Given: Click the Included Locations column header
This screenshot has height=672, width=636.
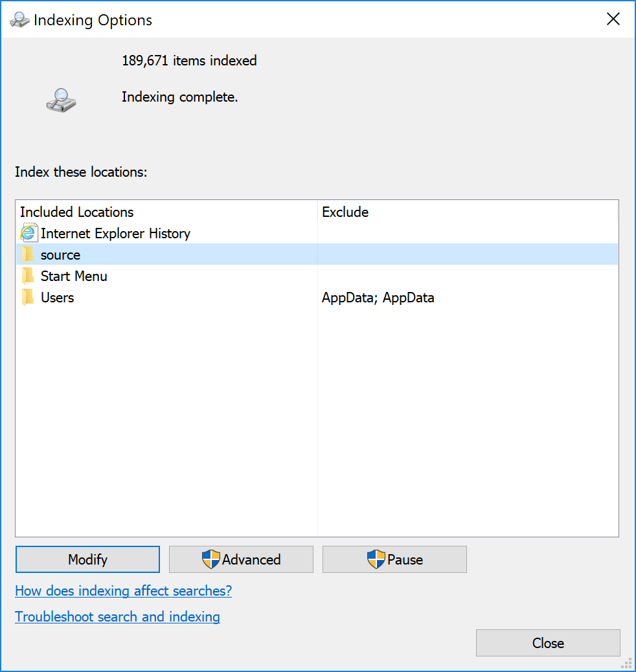Looking at the screenshot, I should [76, 212].
